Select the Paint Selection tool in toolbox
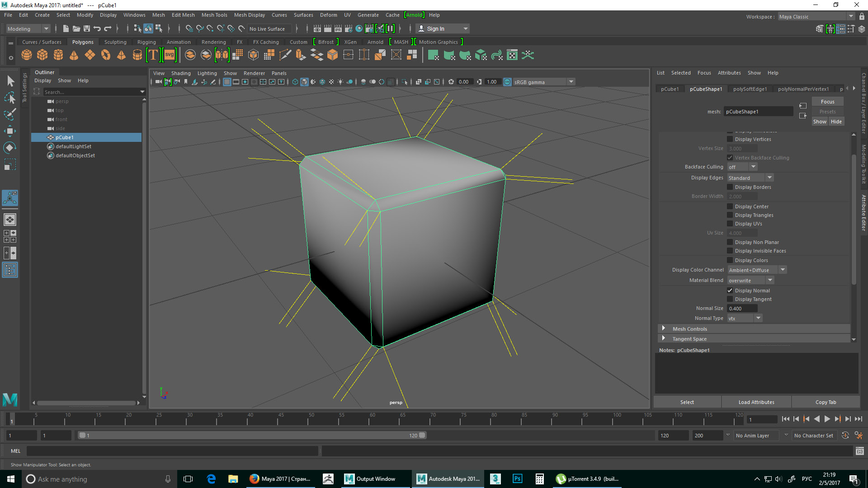Viewport: 868px width, 488px height. pos(9,114)
